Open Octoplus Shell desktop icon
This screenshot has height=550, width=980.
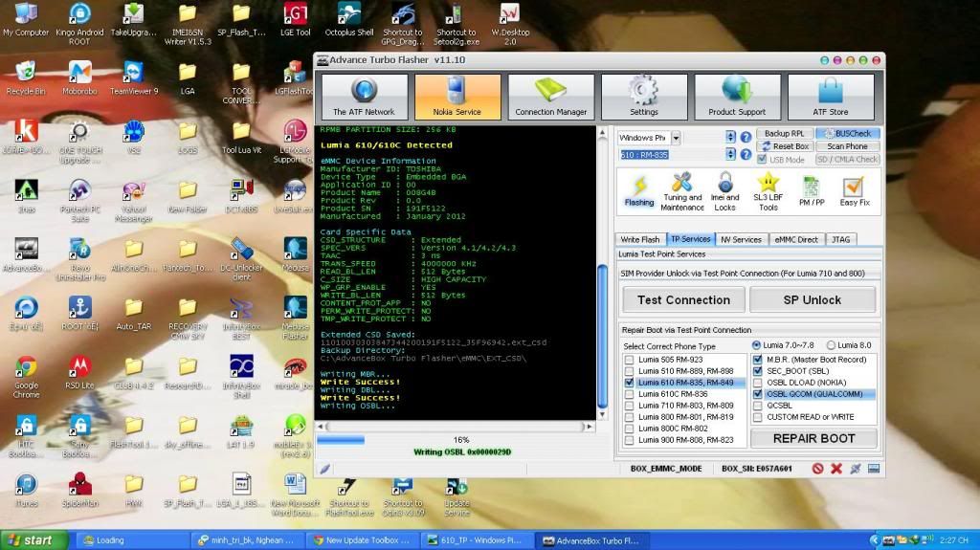tap(348, 21)
